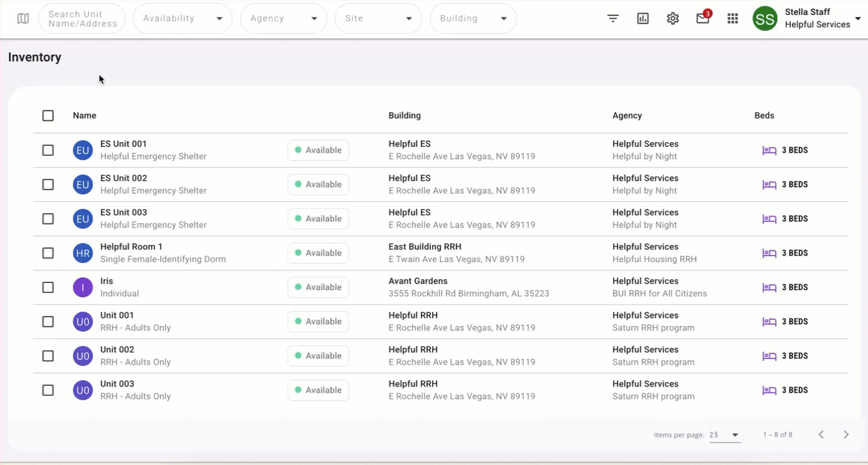This screenshot has height=465, width=868.
Task: Focus the Search Unit Name/Address field
Action: 82,19
